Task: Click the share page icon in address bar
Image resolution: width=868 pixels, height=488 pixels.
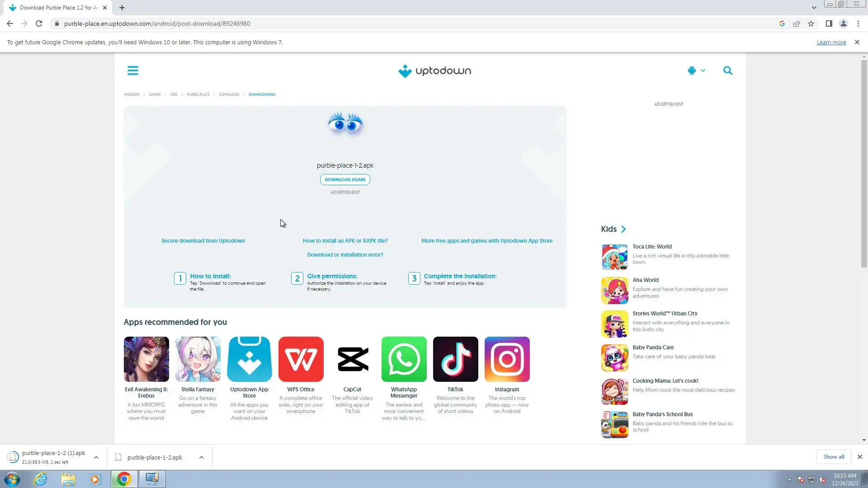Action: coord(796,23)
